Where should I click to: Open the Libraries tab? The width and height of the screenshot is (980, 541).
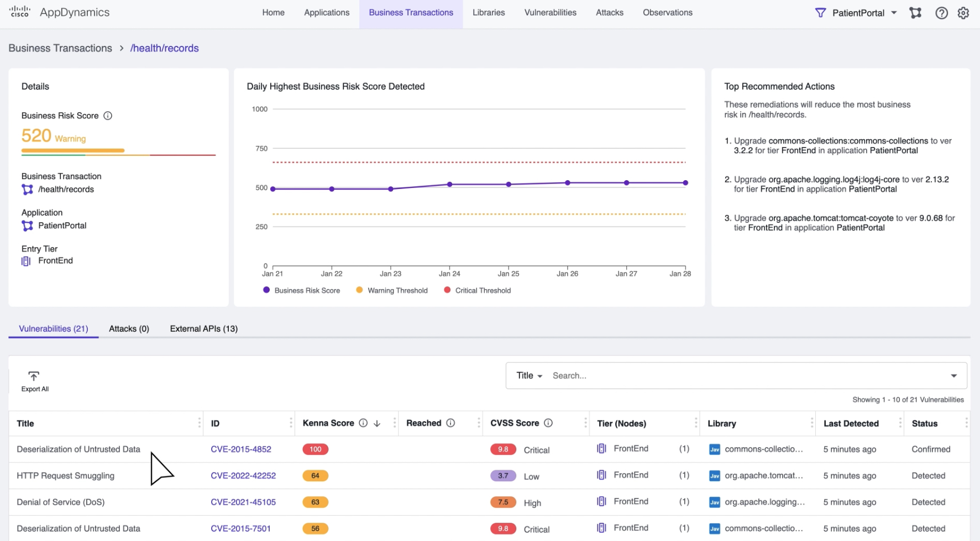(489, 13)
